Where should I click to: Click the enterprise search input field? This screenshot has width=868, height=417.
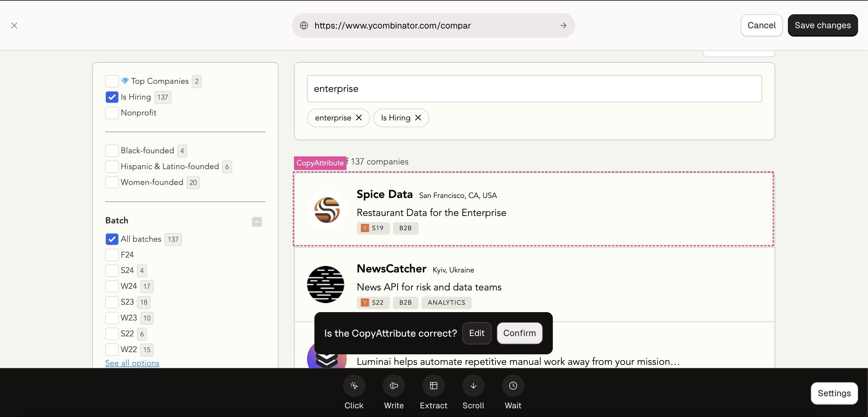[534, 89]
